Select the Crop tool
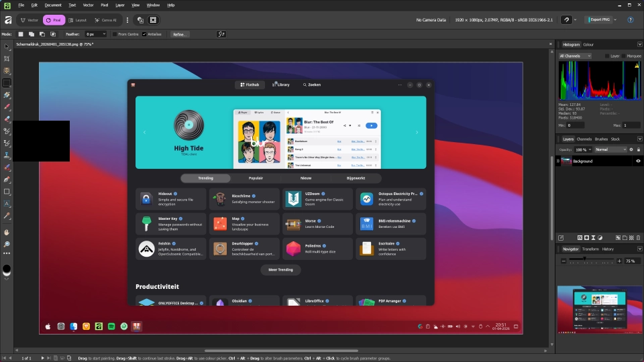Image resolution: width=644 pixels, height=362 pixels. [7, 58]
